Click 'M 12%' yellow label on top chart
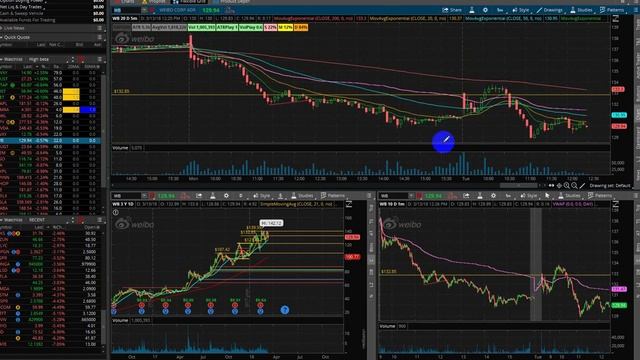Image resolution: width=640 pixels, height=360 pixels. pos(286,27)
